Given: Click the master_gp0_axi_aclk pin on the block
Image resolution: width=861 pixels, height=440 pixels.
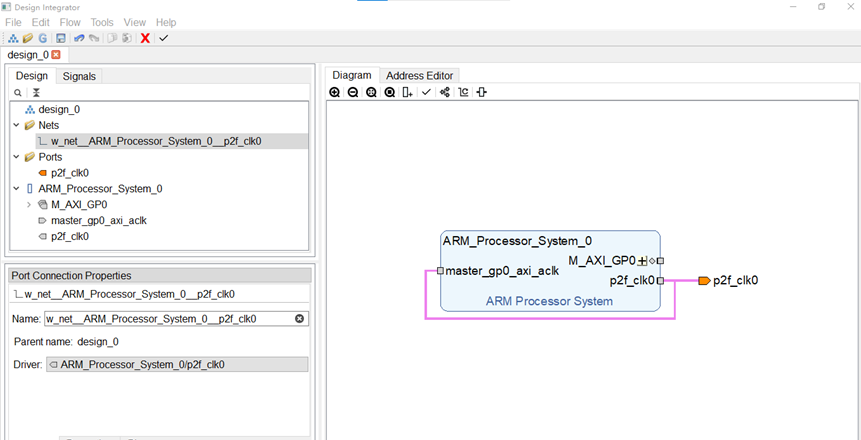Looking at the screenshot, I should tap(440, 271).
